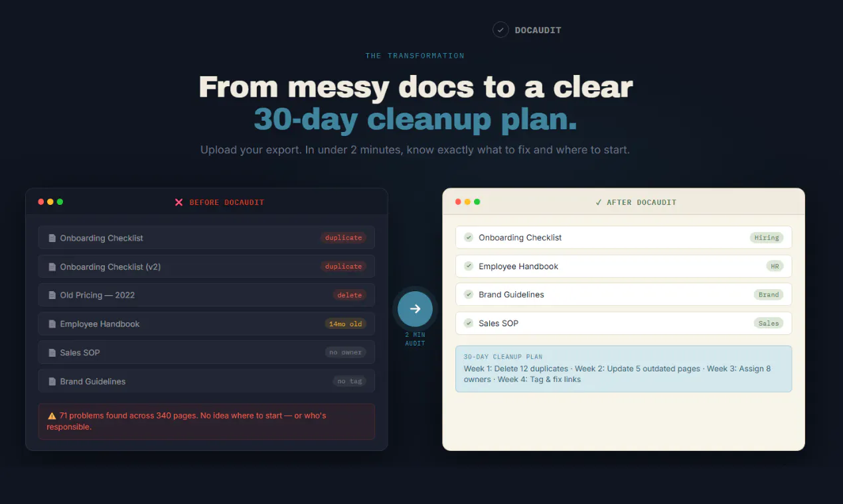843x504 pixels.
Task: Click the 30-day cleanup plan headline
Action: [416, 119]
